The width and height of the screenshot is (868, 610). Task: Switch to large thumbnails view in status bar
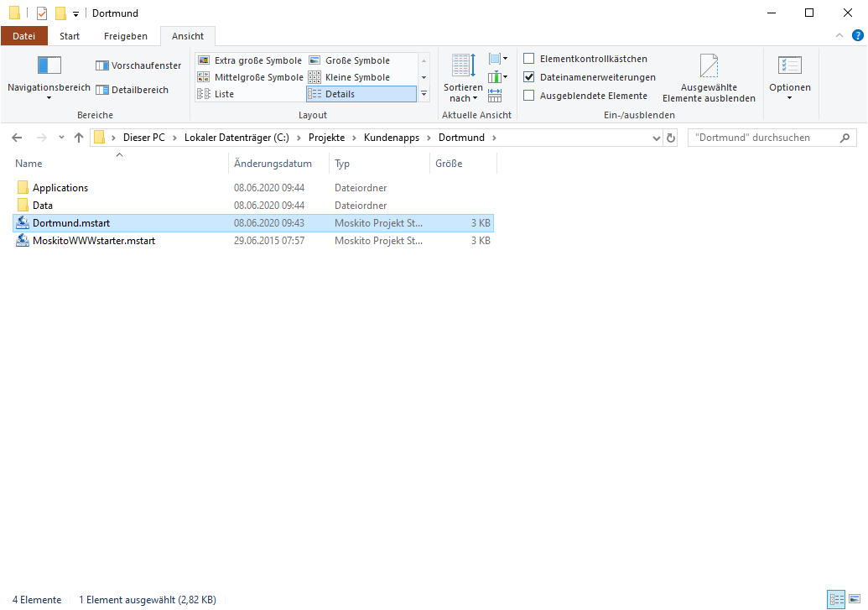point(854,599)
